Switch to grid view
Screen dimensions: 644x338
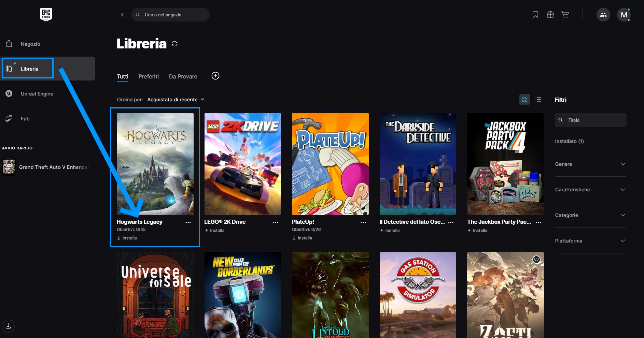click(x=524, y=99)
